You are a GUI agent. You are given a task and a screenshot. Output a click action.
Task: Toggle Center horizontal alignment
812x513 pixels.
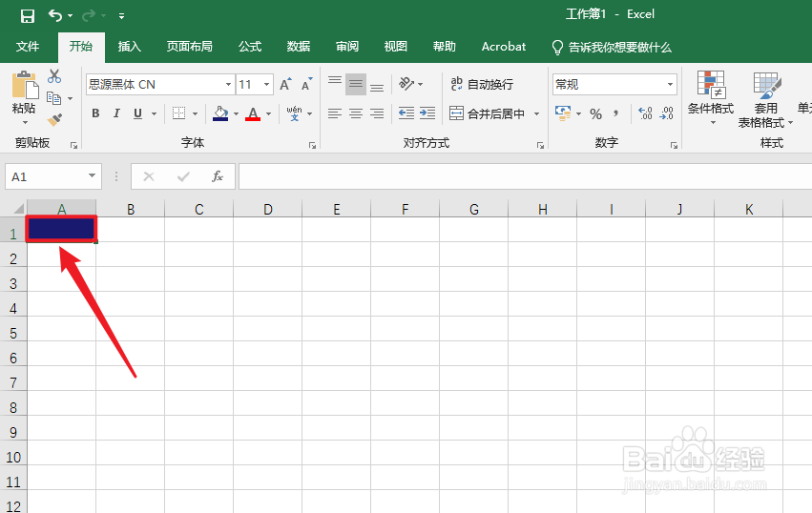point(356,113)
